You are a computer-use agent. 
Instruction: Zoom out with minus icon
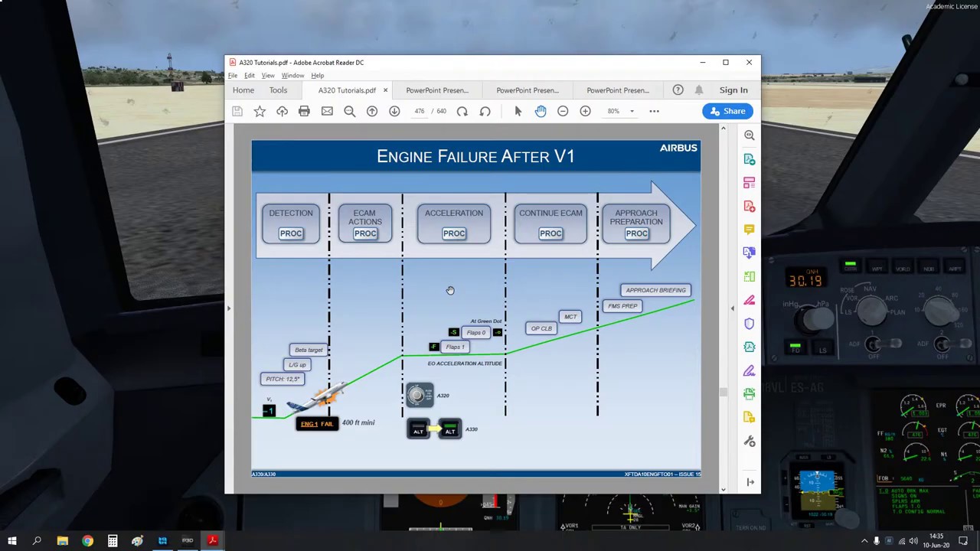tap(563, 111)
